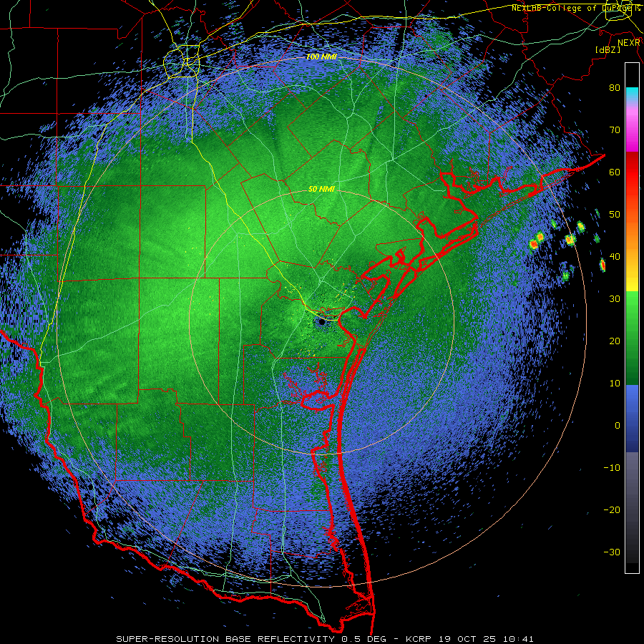Click the 60 value on the dBZ scale
Image resolution: width=644 pixels, height=644 pixels.
(615, 172)
